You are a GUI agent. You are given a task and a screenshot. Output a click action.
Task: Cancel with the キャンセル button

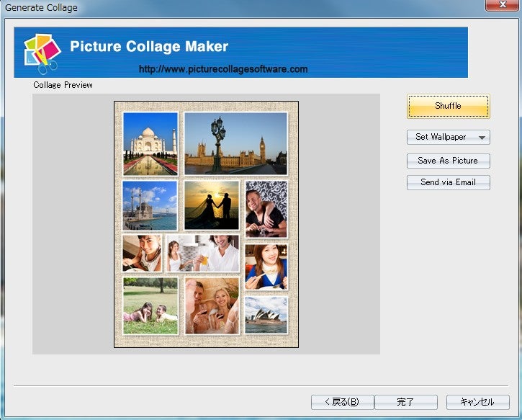click(x=477, y=402)
